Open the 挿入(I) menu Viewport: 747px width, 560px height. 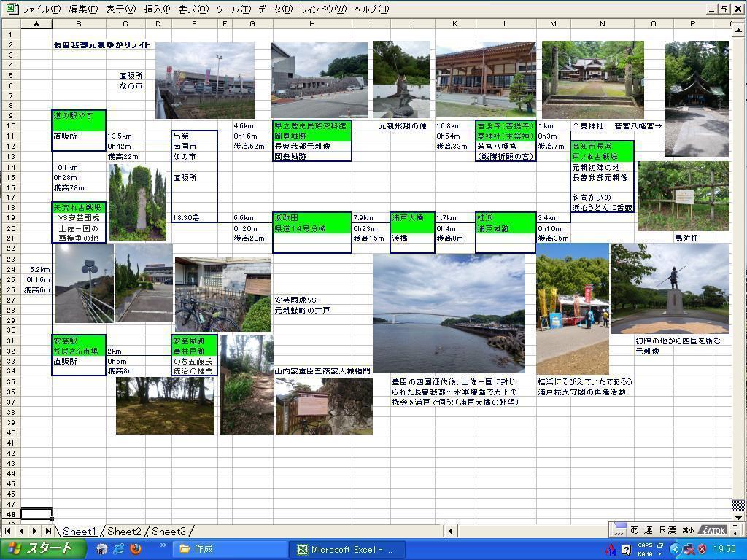click(157, 9)
